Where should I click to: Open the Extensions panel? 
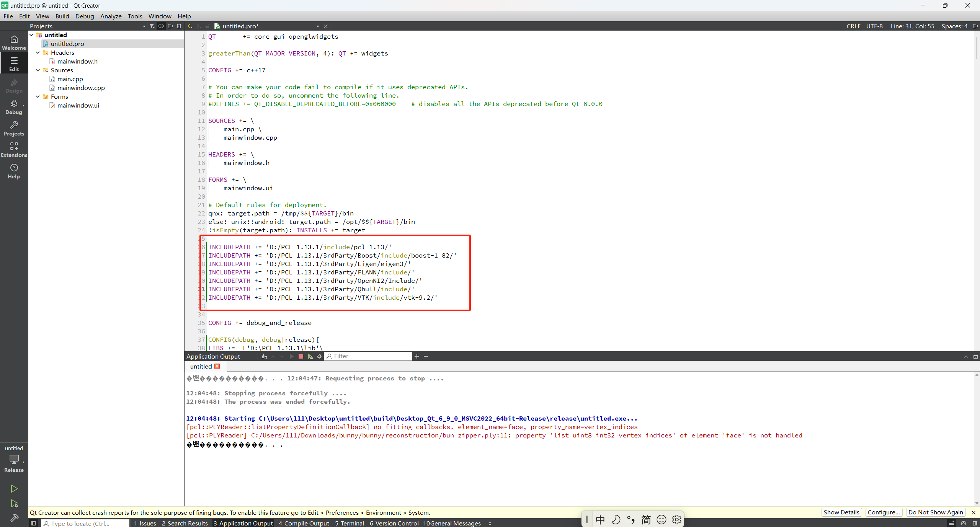(x=14, y=149)
